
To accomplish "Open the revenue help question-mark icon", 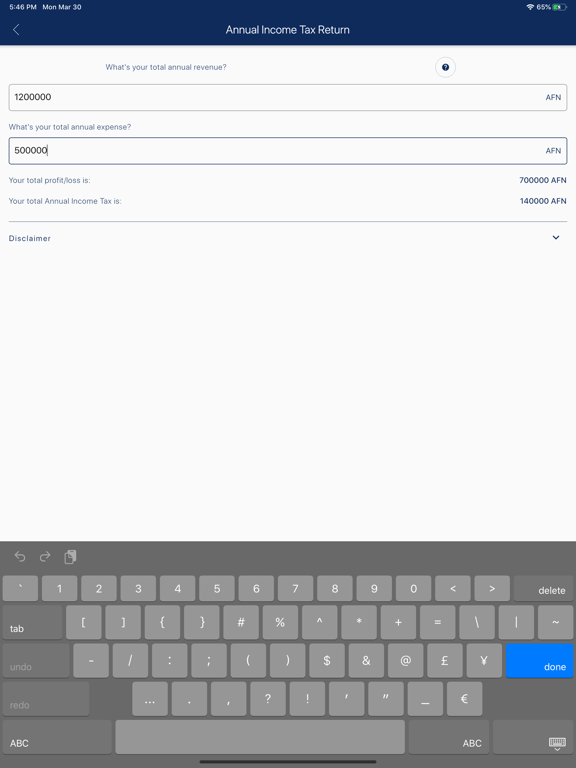I will 445,67.
